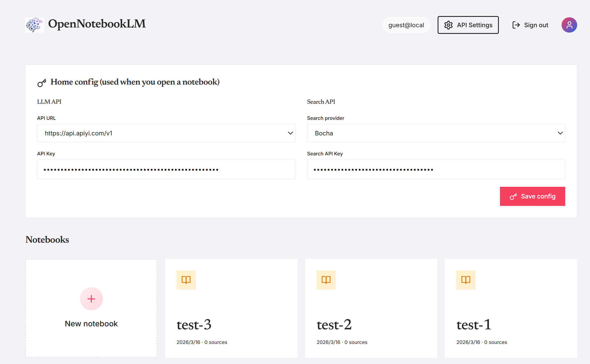Click the OpenNotebookLM title
This screenshot has width=590, height=364.
97,24
